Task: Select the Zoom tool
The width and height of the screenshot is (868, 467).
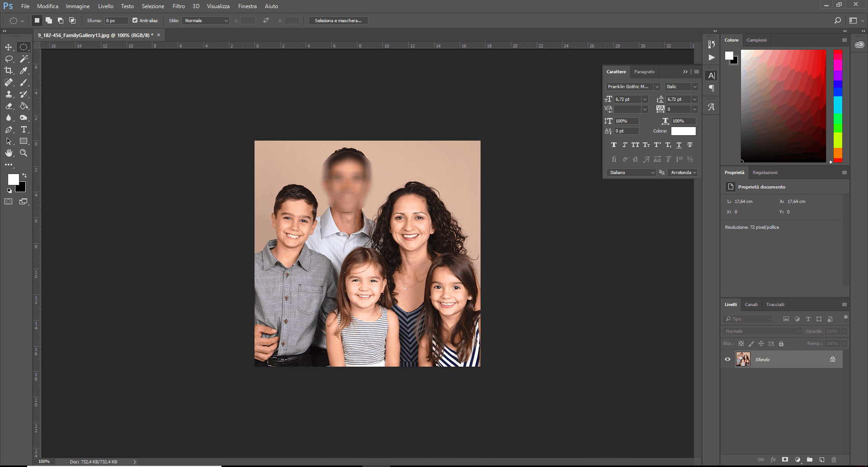Action: pyautogui.click(x=24, y=153)
